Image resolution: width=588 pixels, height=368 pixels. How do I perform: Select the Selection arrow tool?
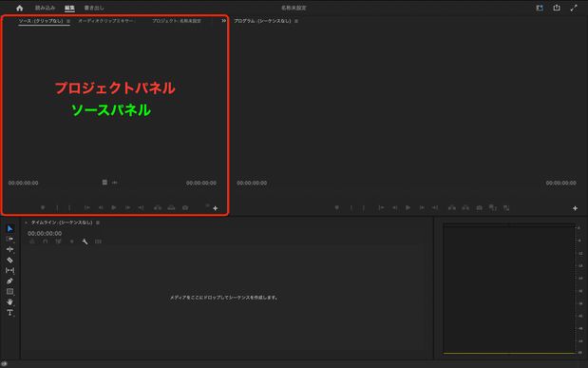pyautogui.click(x=10, y=228)
